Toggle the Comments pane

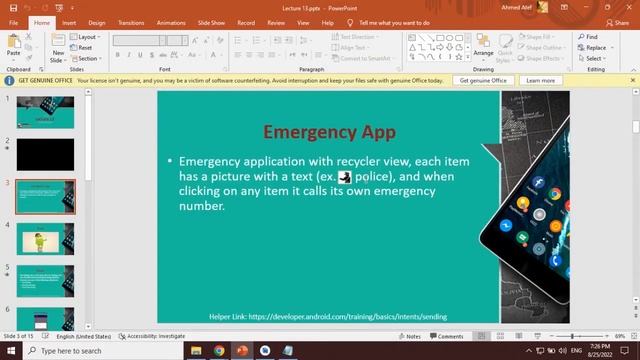[x=447, y=336]
